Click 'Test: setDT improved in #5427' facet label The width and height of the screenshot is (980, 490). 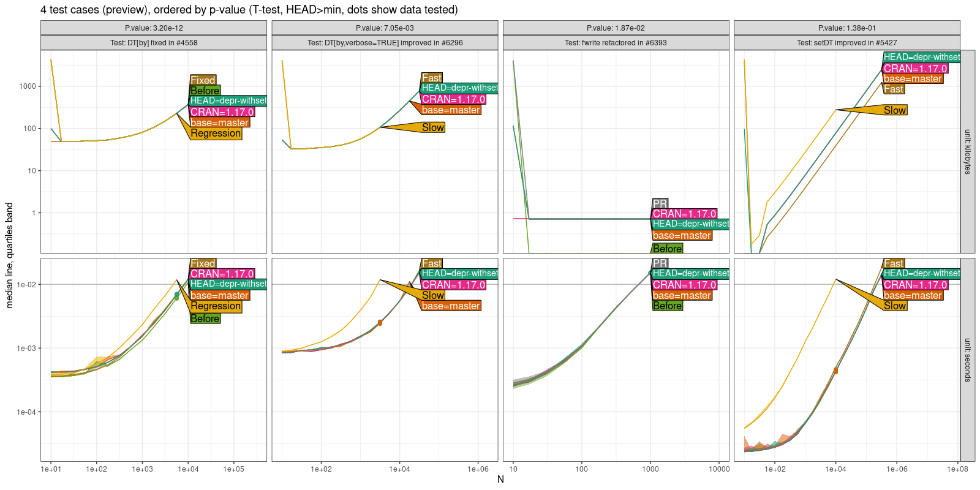[x=847, y=42]
